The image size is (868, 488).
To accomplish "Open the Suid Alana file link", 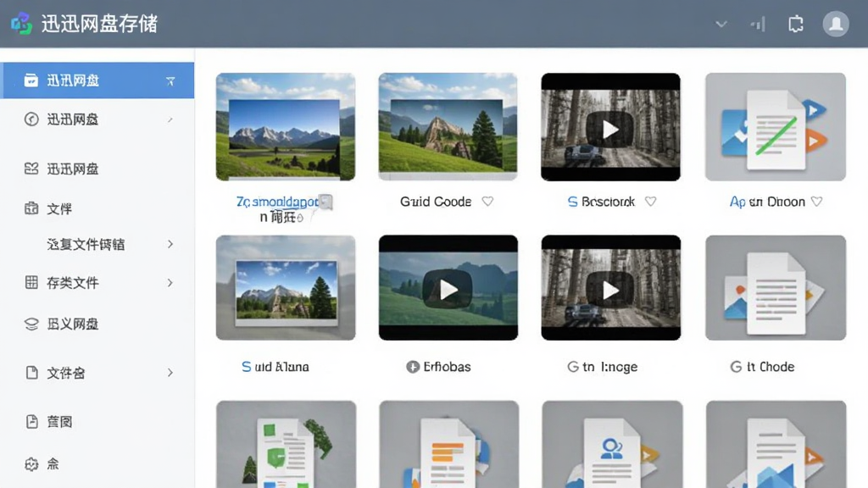I will (275, 367).
